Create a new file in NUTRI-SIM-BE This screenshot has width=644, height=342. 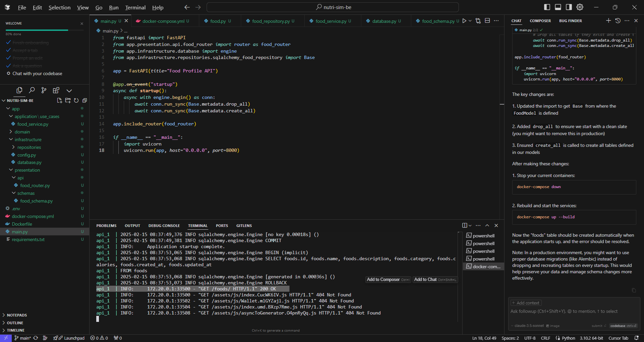[59, 100]
